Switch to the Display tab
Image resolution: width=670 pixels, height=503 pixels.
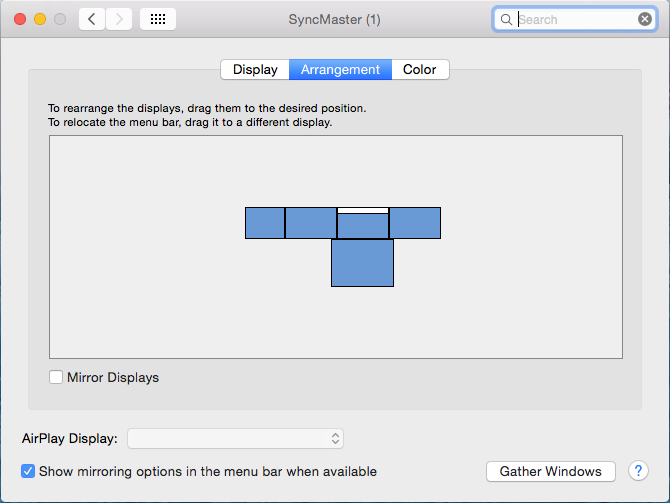tap(255, 69)
